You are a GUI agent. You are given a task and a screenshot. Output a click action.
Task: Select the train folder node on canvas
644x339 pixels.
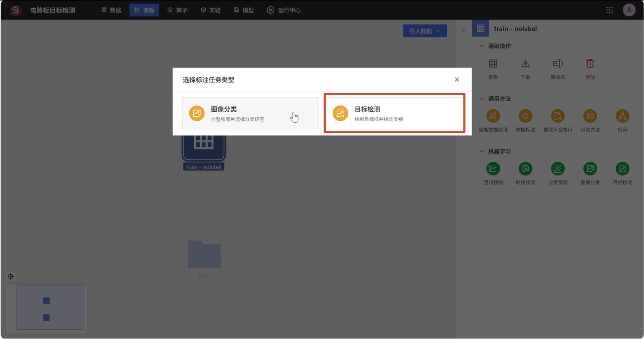(x=204, y=255)
